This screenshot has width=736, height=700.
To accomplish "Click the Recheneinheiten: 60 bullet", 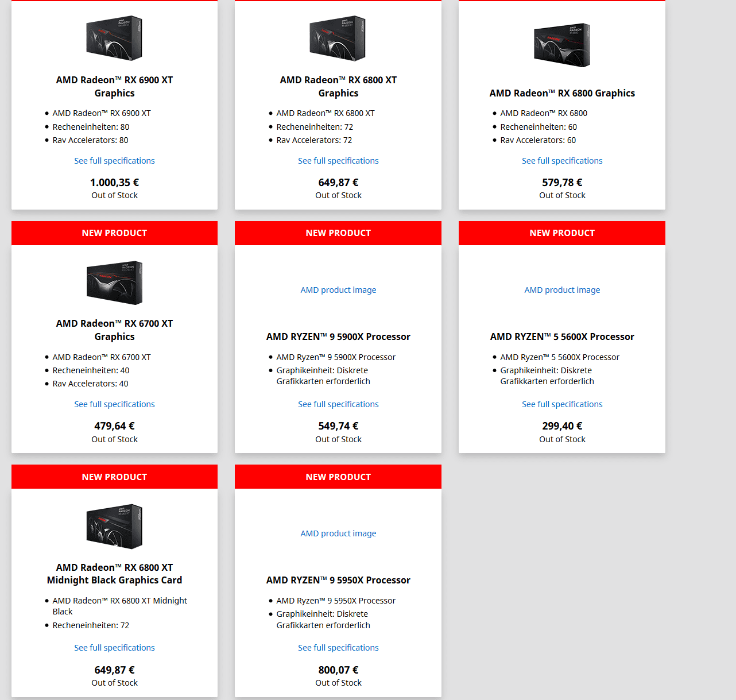I will (539, 127).
